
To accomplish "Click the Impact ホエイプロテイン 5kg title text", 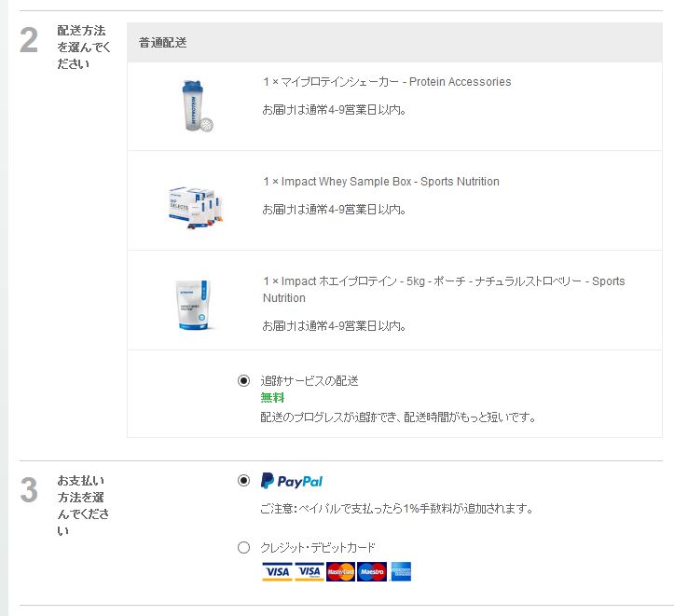I will [444, 289].
